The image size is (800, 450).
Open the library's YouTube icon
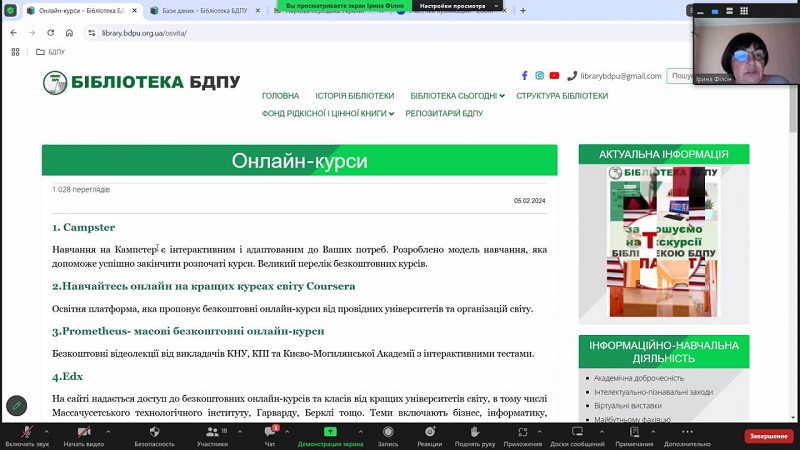point(555,76)
